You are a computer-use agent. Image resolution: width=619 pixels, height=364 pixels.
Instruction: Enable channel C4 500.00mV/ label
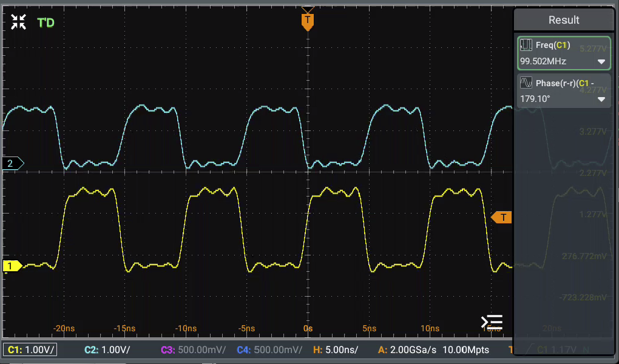(x=269, y=349)
